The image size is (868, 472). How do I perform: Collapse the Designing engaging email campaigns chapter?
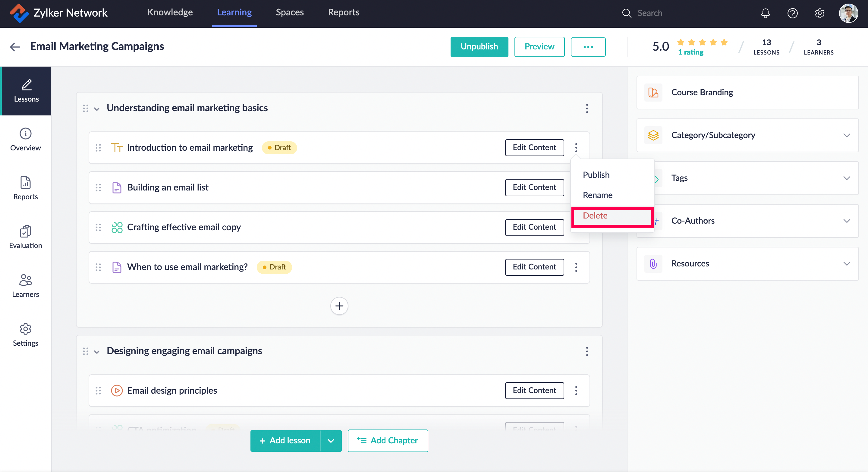97,351
